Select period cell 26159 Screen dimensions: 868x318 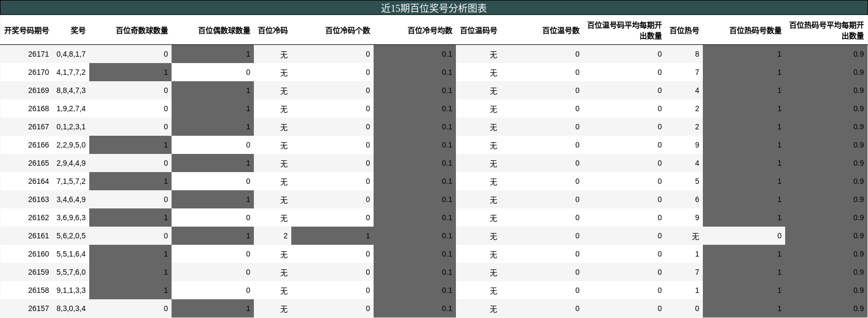click(38, 272)
